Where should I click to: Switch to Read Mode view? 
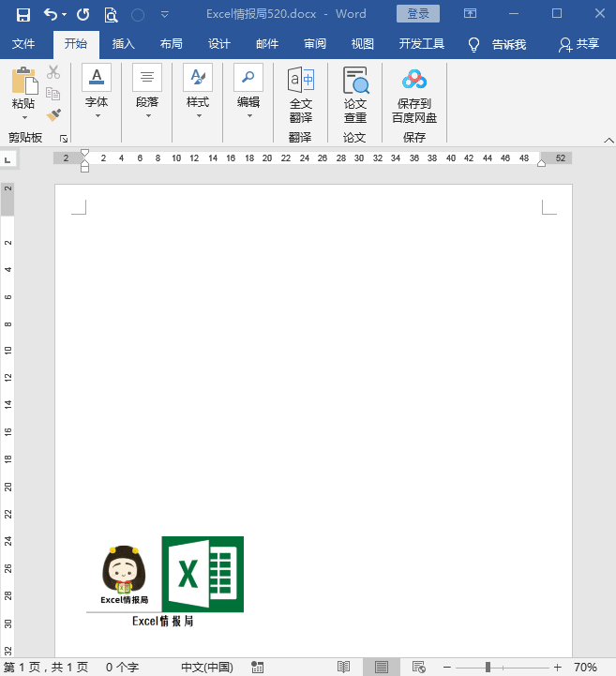[x=343, y=668]
